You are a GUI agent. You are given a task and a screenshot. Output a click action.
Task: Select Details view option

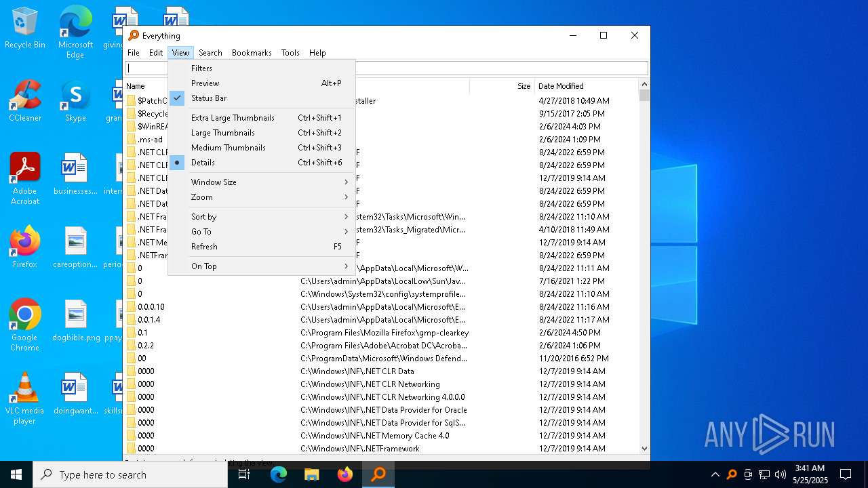tap(262, 163)
